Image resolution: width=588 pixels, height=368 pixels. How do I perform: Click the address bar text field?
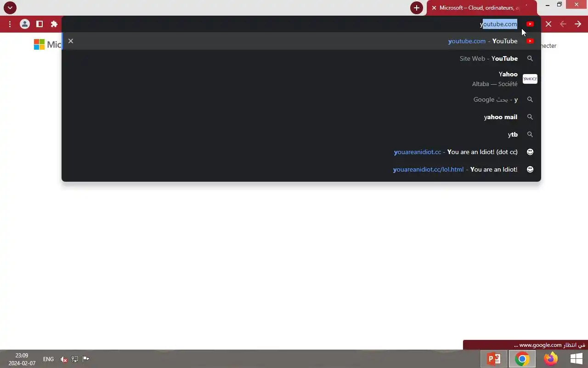coord(294,24)
